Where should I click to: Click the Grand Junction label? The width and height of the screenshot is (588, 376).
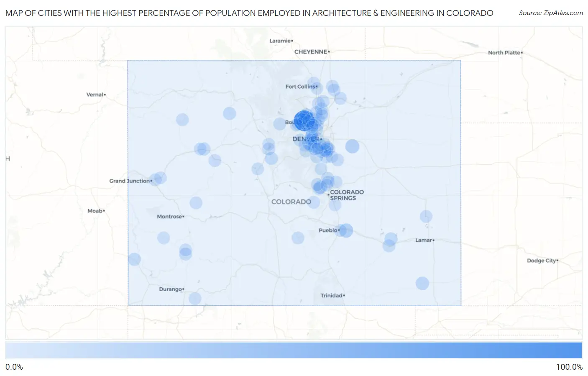pos(130,181)
